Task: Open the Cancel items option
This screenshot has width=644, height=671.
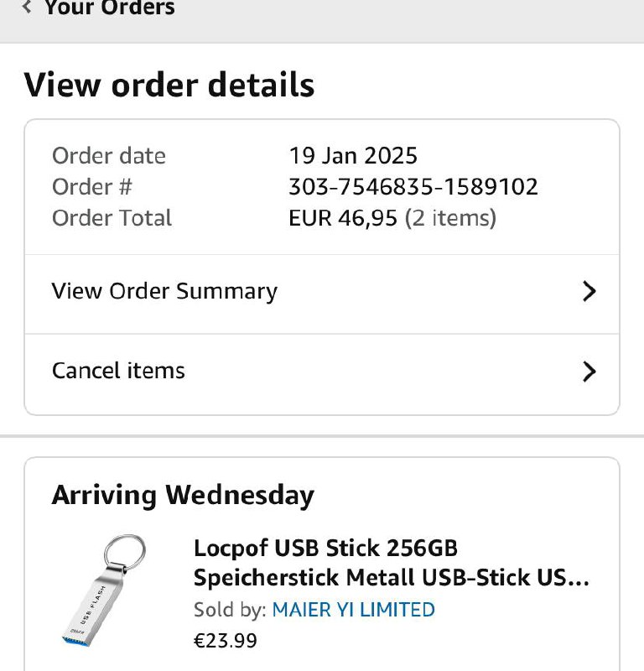Action: pyautogui.click(x=118, y=371)
